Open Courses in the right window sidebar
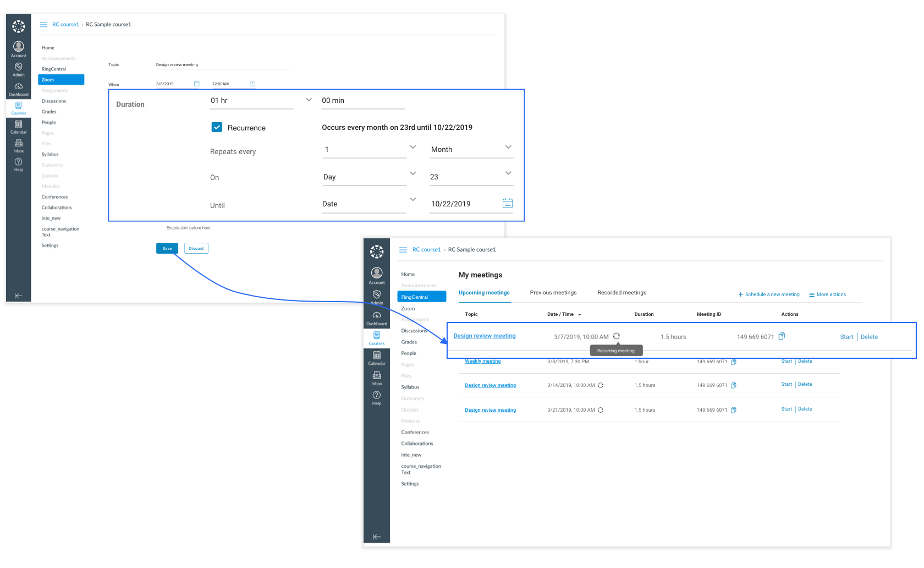924x568 pixels. [377, 338]
